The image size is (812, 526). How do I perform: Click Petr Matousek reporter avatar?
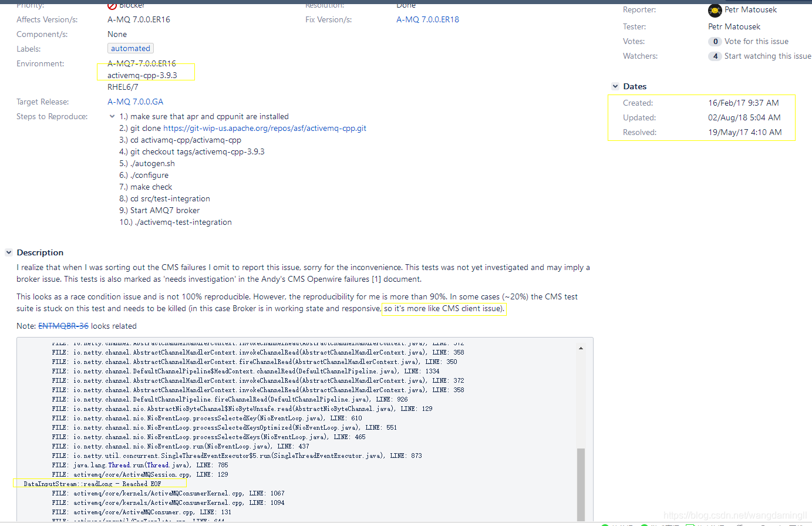(715, 11)
